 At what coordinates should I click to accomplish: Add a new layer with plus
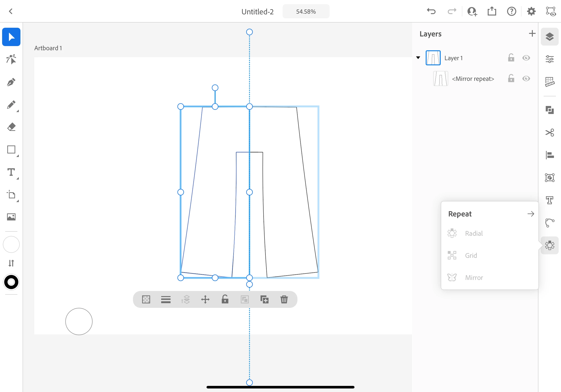point(532,33)
